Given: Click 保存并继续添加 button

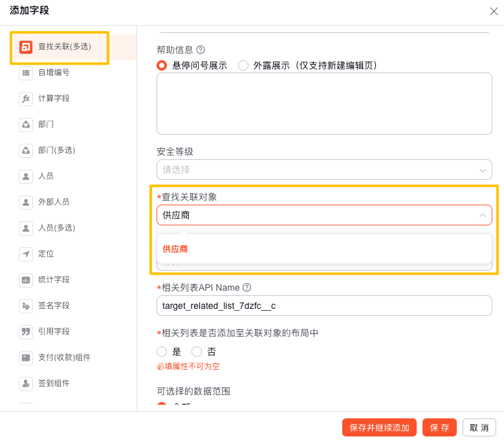Looking at the screenshot, I should pos(379,427).
